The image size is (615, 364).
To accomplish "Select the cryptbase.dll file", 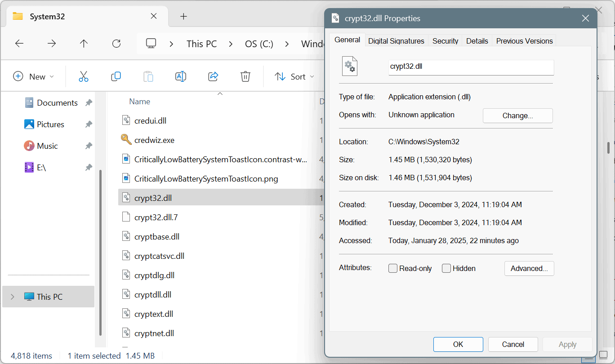I will [157, 236].
